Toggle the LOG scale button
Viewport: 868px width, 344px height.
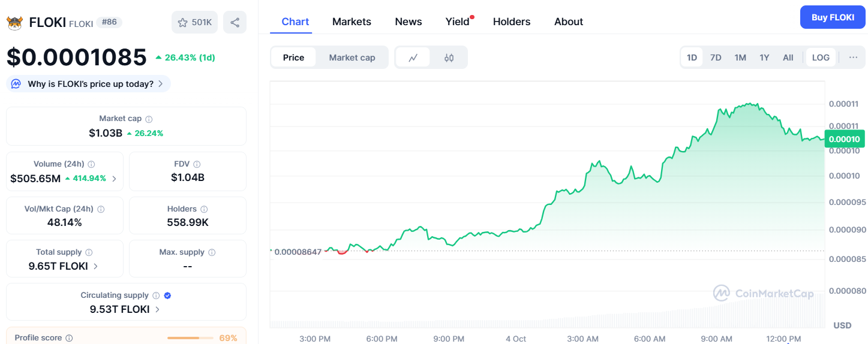(821, 58)
